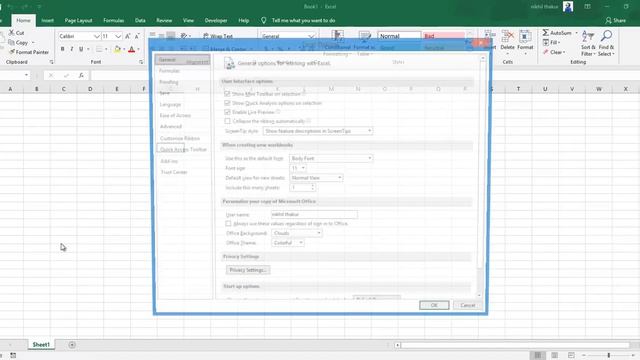Image resolution: width=640 pixels, height=360 pixels.
Task: Toggle Enable Live Preview checkbox
Action: [x=227, y=112]
